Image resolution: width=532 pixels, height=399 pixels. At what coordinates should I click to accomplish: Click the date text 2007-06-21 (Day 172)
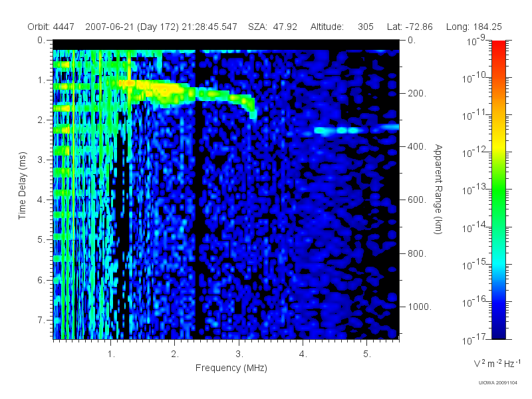click(x=132, y=27)
